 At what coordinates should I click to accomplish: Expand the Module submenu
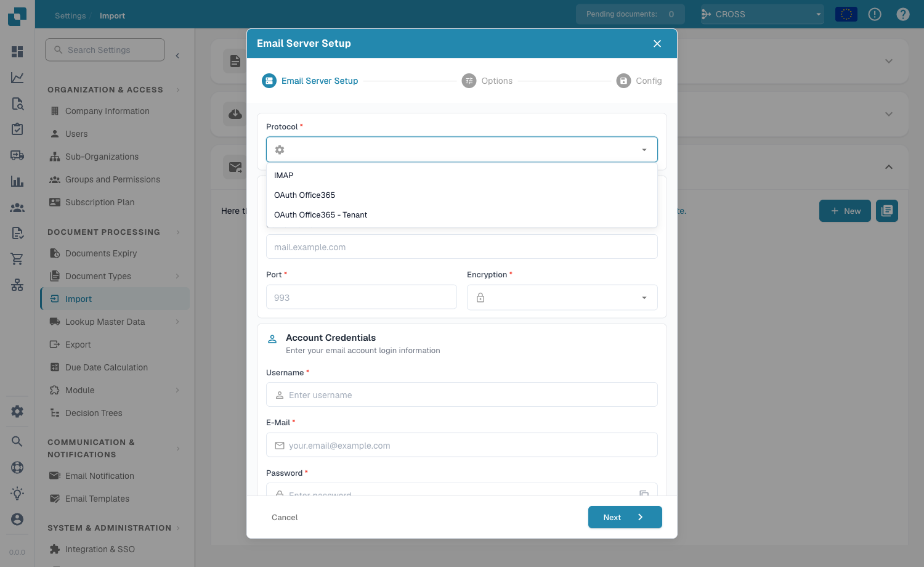(x=177, y=390)
